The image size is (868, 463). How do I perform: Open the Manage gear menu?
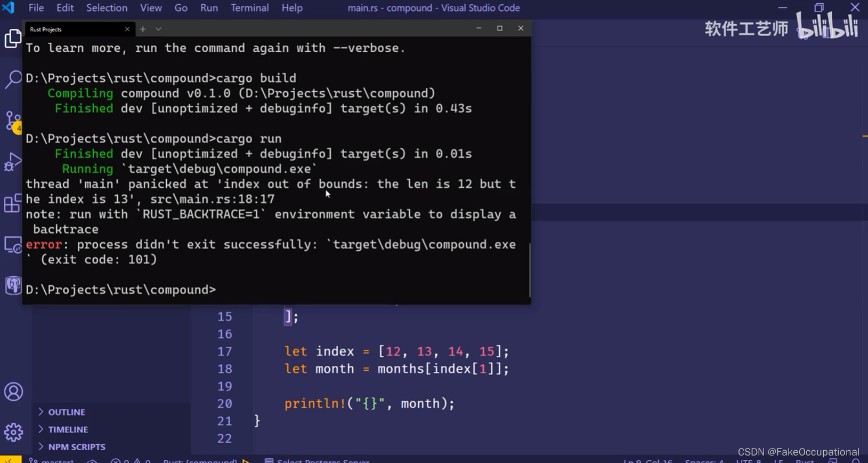point(13,432)
